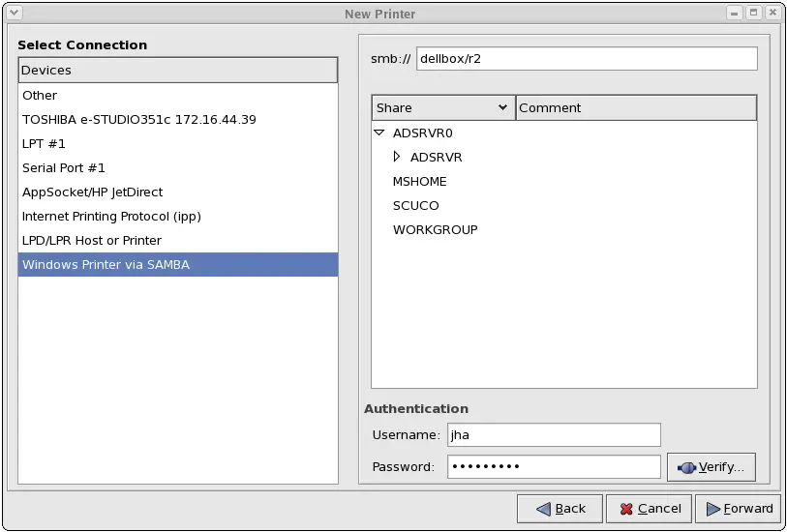Expand the ADSRVR child node
The image size is (787, 532).
(397, 157)
